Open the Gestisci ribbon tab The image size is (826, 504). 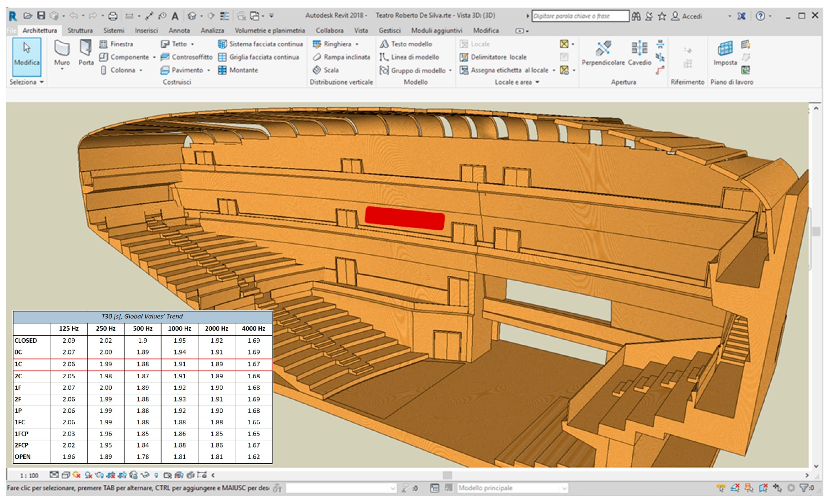coord(389,30)
